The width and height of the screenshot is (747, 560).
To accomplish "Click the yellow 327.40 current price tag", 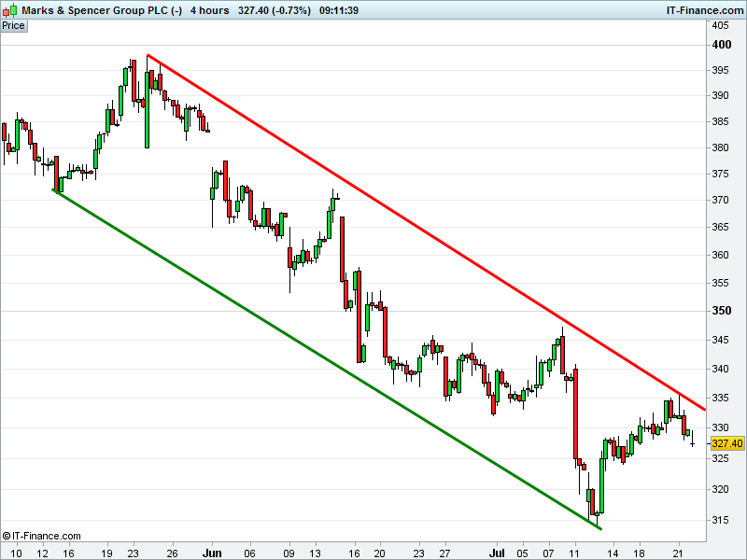I will 726,443.
